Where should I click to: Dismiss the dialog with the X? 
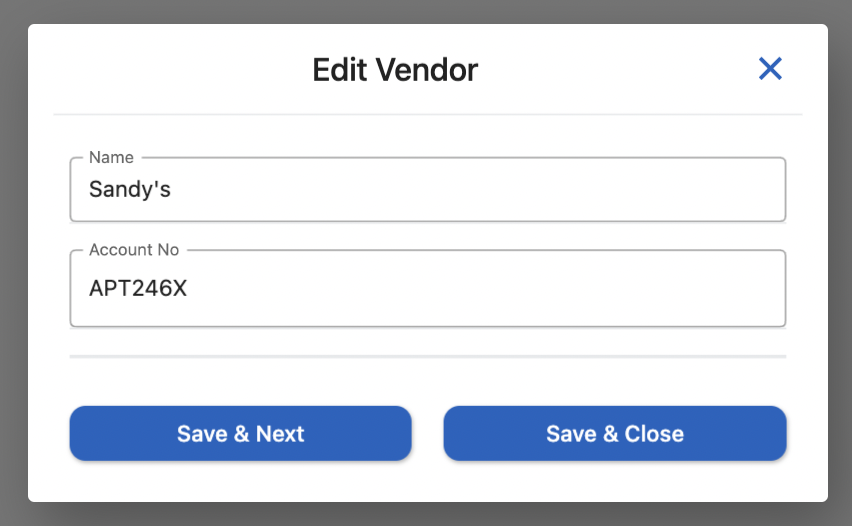pyautogui.click(x=769, y=68)
